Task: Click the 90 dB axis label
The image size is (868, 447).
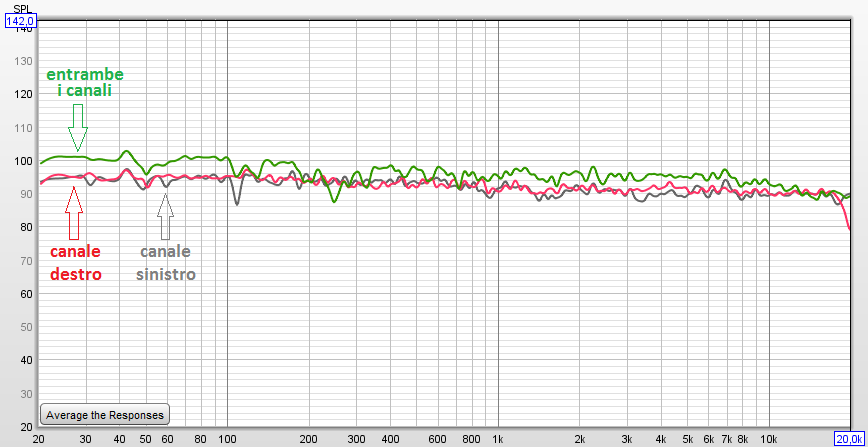Action: coord(27,194)
